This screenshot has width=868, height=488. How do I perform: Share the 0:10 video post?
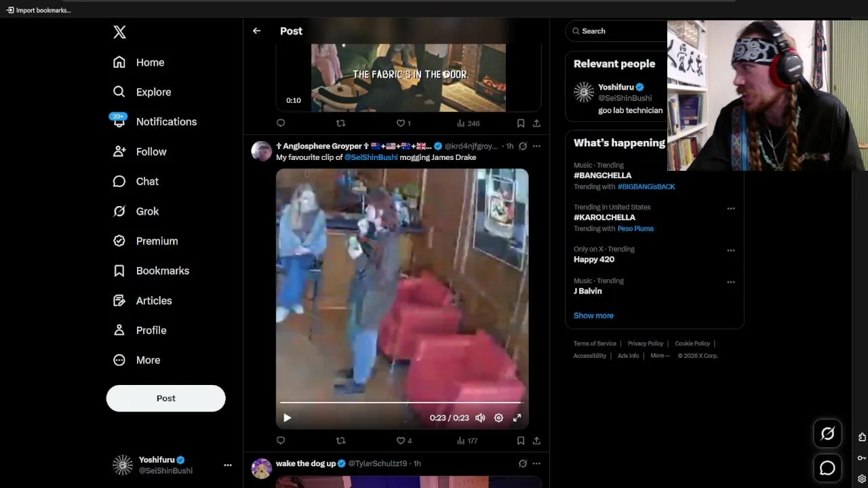tap(536, 123)
